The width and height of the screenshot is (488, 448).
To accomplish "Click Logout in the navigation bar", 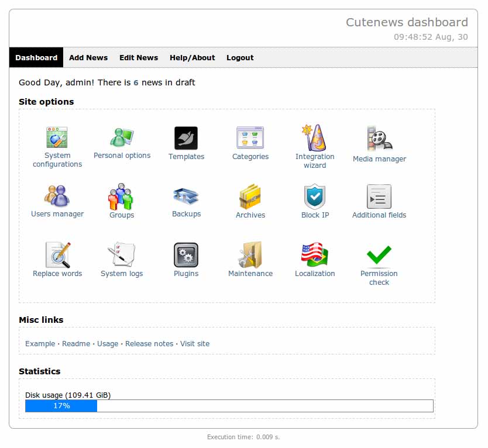I will (240, 58).
